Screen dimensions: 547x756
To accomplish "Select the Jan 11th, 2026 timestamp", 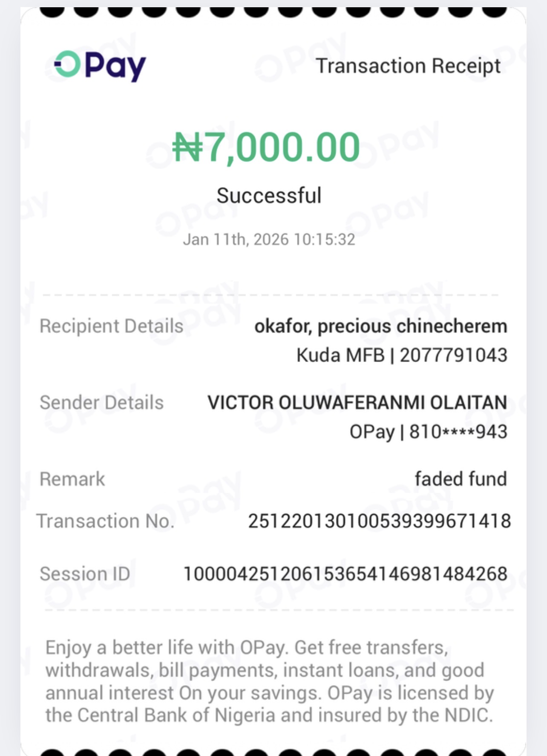I will click(x=269, y=240).
